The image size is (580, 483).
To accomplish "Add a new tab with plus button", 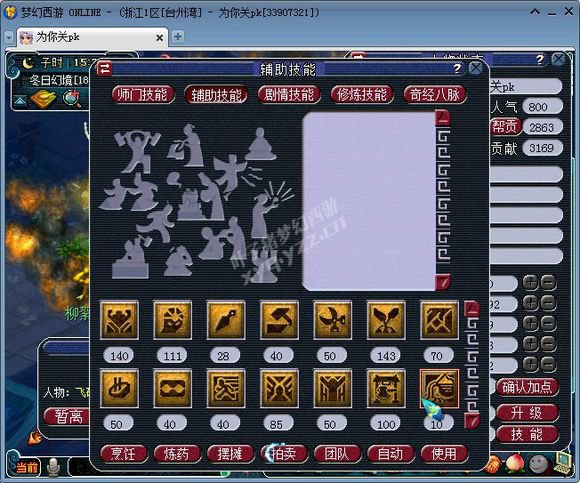I will pos(178,37).
